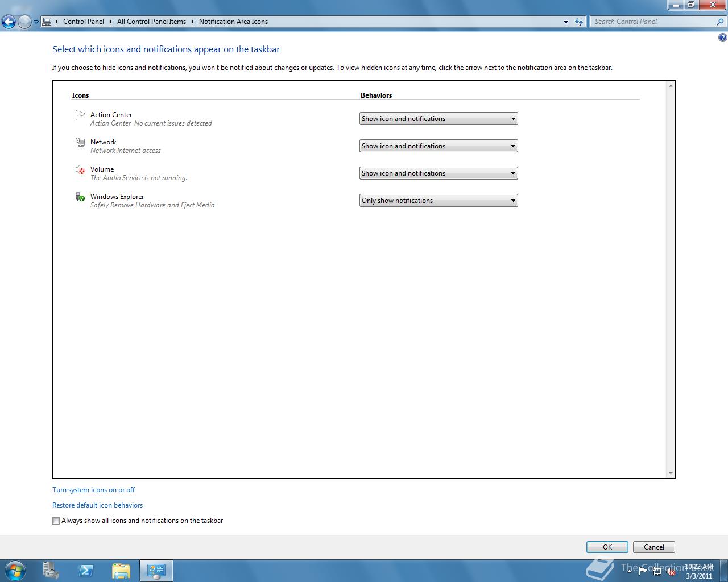The width and height of the screenshot is (728, 582).
Task: Click the Network icon in the list
Action: click(x=80, y=142)
